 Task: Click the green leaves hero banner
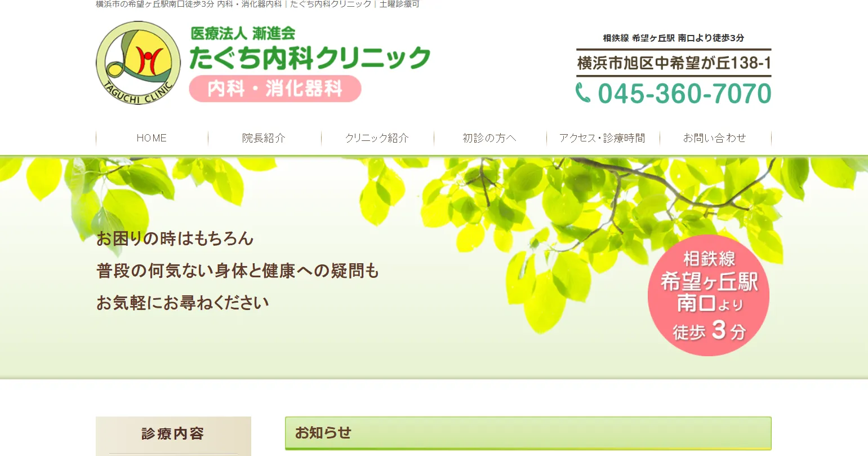(x=434, y=267)
